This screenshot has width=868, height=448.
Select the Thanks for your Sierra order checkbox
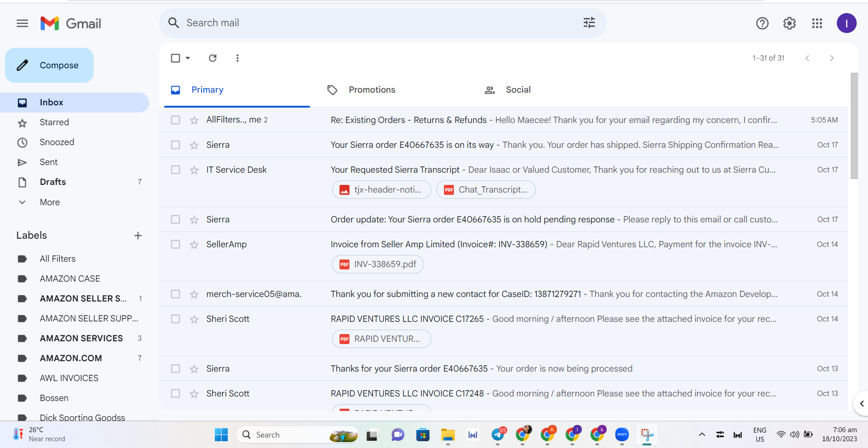(175, 368)
